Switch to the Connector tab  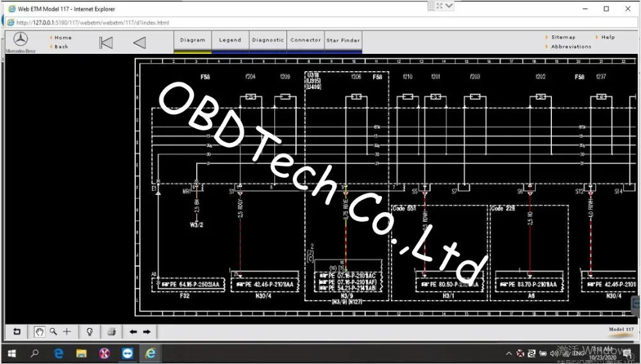tap(305, 40)
